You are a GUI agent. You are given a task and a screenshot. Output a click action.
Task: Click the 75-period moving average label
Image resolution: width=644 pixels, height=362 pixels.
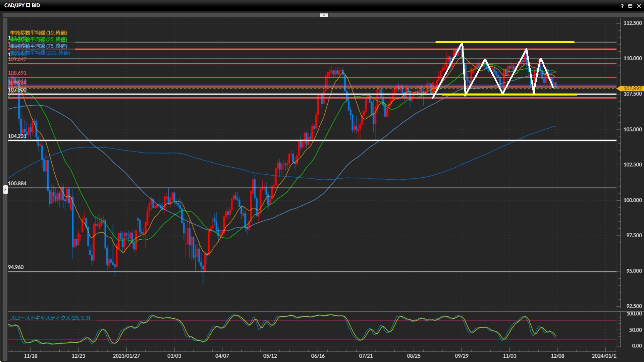(39, 46)
